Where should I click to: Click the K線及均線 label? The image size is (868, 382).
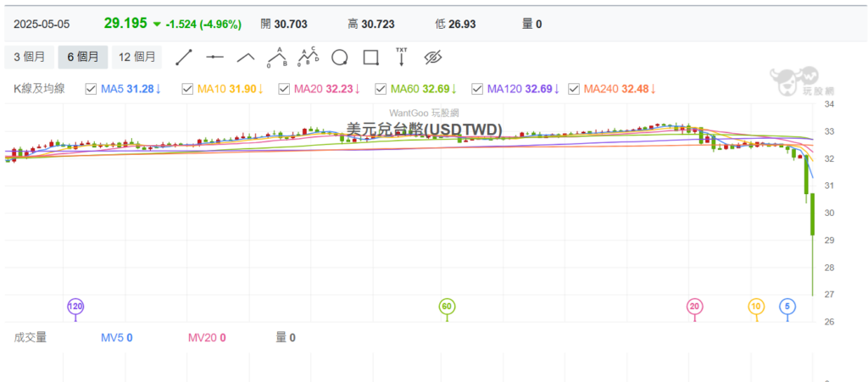pyautogui.click(x=39, y=89)
